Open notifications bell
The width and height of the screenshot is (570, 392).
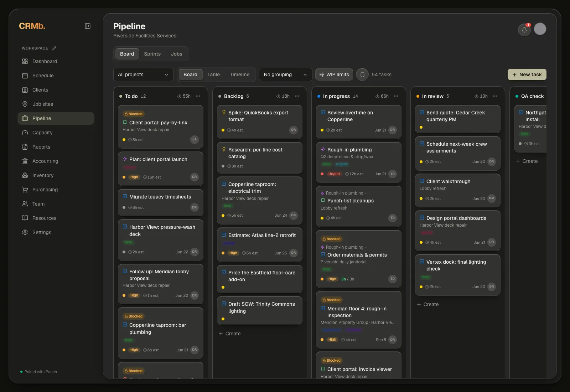tap(524, 30)
